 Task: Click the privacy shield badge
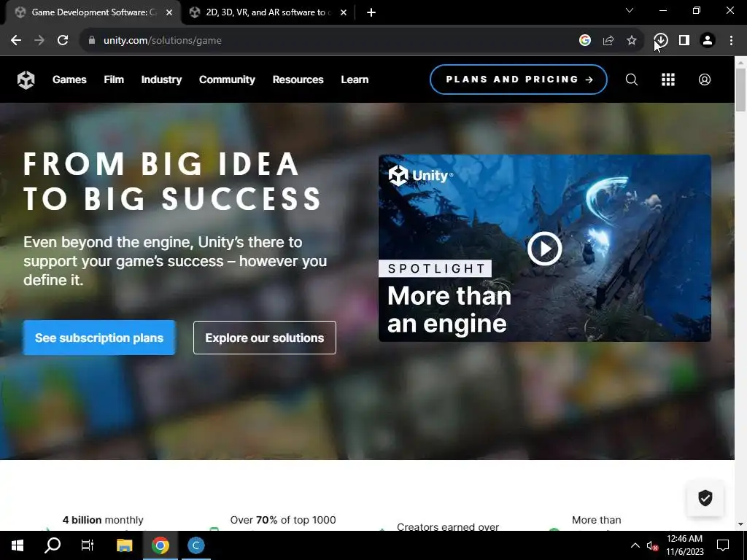click(x=705, y=497)
